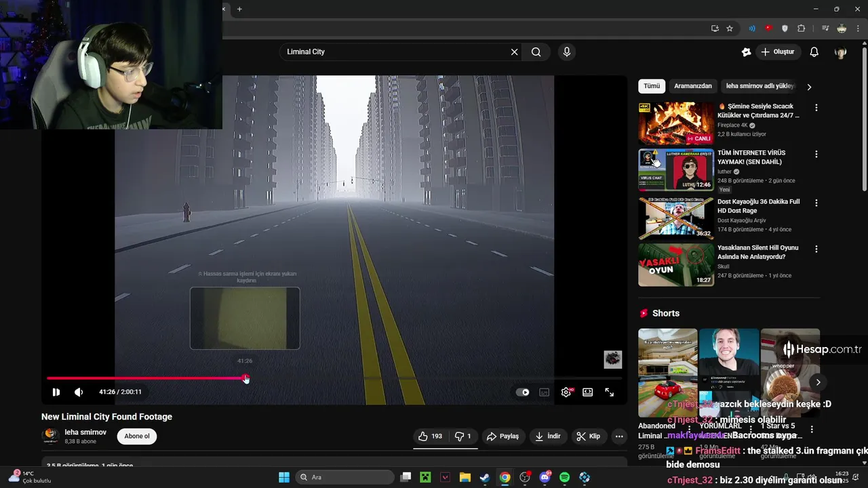
Task: Bookmark this page with star icon
Action: click(730, 28)
